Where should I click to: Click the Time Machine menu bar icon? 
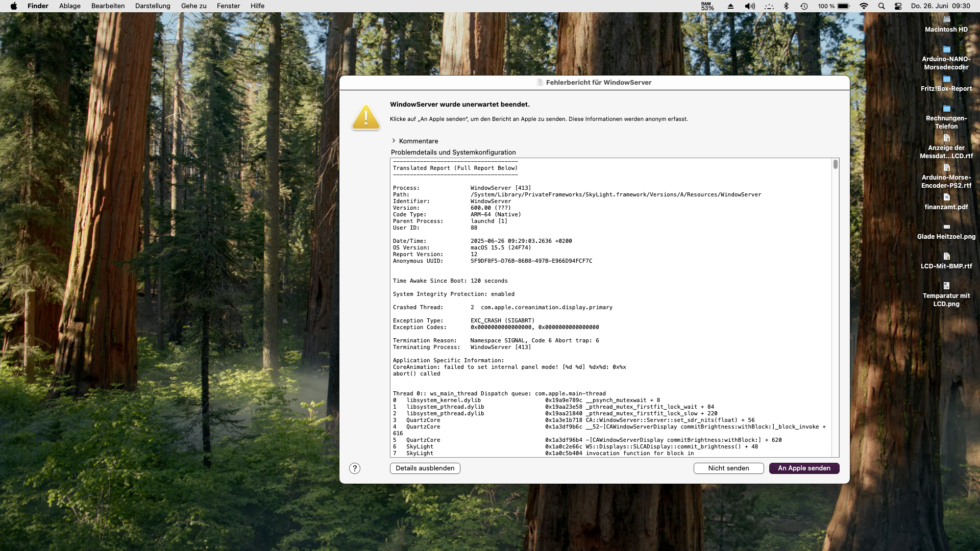pyautogui.click(x=804, y=6)
